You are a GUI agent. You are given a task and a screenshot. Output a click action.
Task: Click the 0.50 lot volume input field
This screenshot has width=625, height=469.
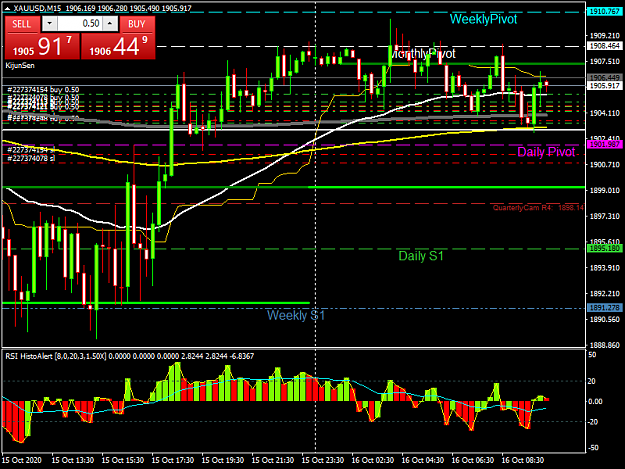80,24
